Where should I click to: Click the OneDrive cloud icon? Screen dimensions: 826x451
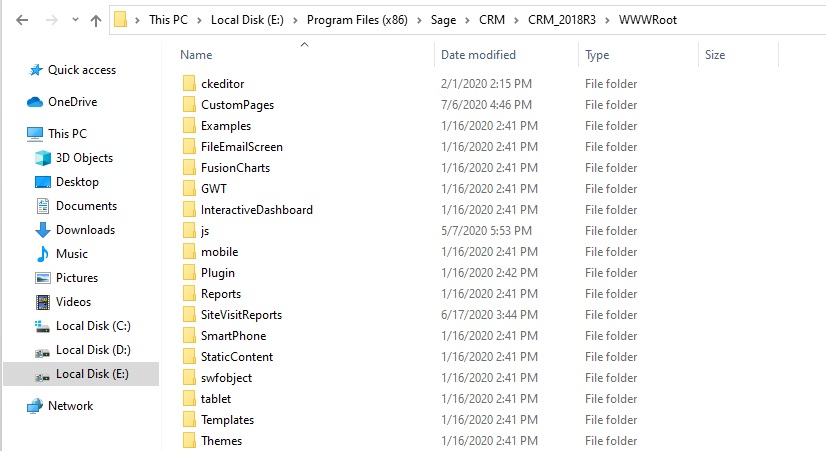click(35, 102)
